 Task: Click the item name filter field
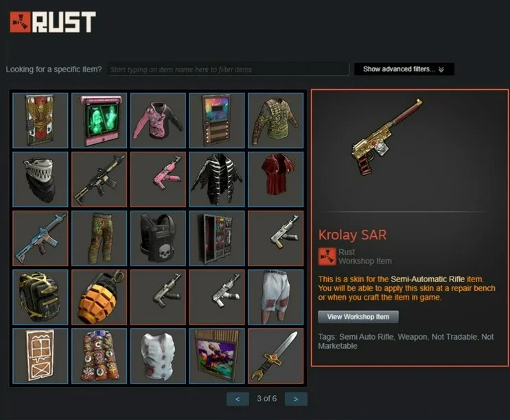click(229, 69)
